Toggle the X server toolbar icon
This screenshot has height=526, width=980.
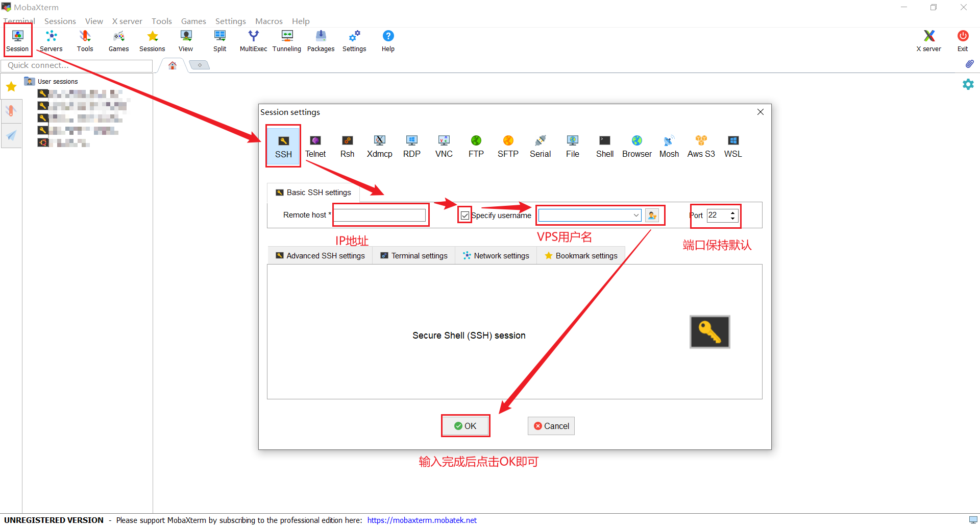click(929, 41)
